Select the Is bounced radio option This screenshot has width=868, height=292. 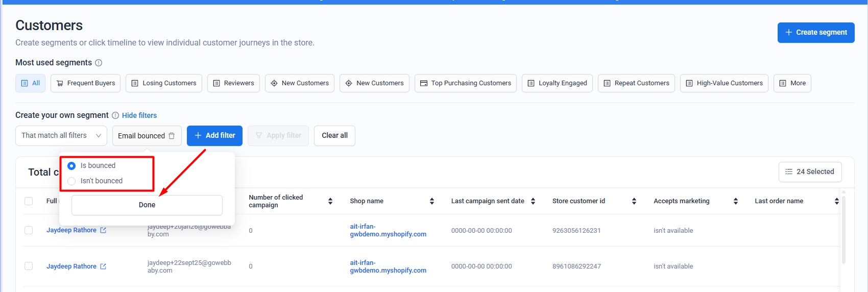tap(71, 166)
